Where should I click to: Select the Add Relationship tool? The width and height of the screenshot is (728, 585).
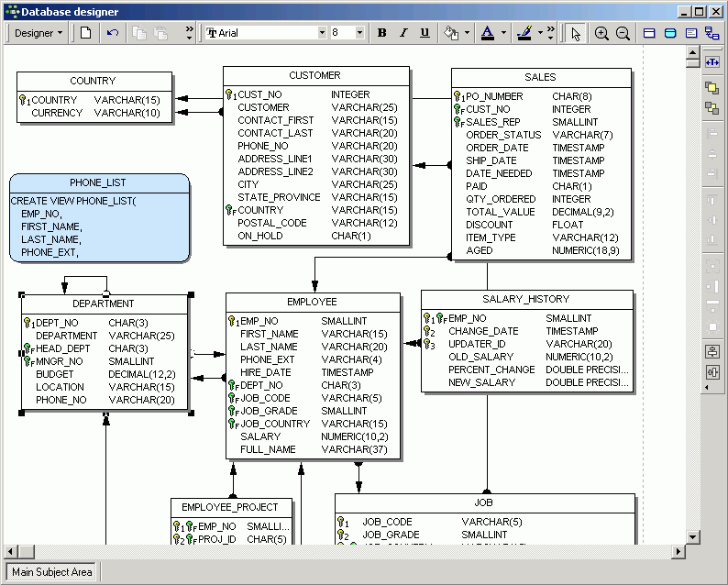(x=712, y=33)
